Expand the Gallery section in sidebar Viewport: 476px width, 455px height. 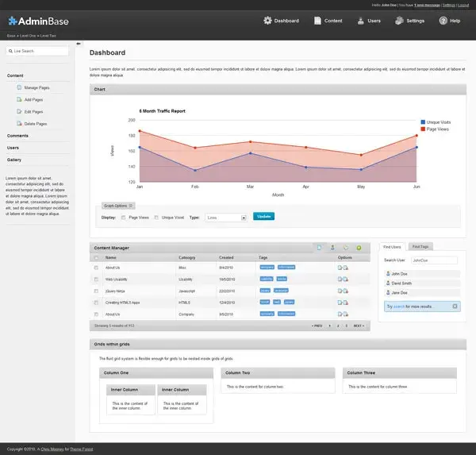(14, 160)
